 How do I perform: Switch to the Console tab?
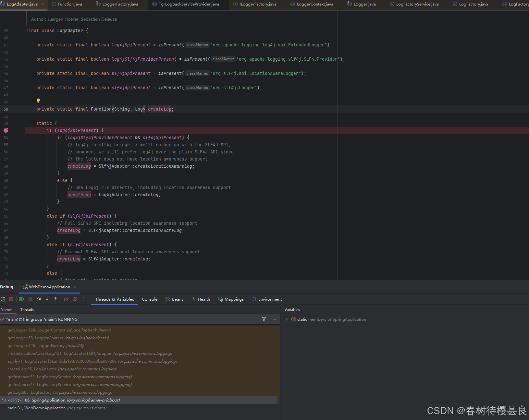[x=150, y=299]
